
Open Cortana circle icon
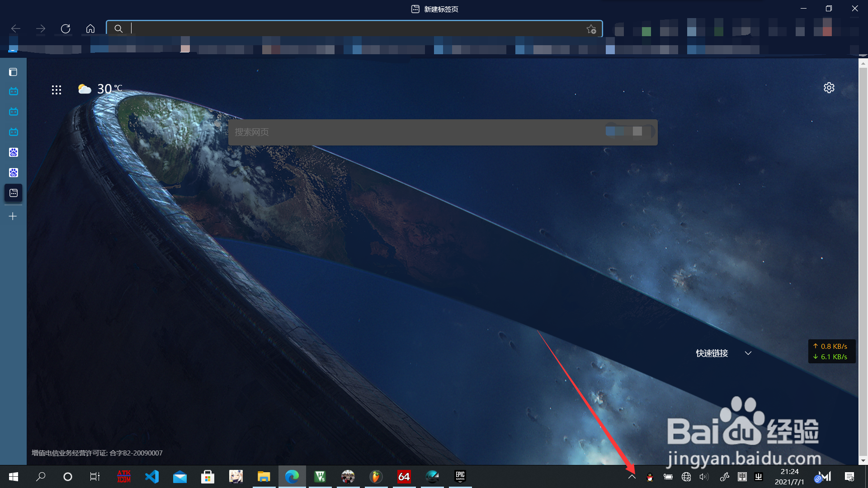click(x=68, y=477)
